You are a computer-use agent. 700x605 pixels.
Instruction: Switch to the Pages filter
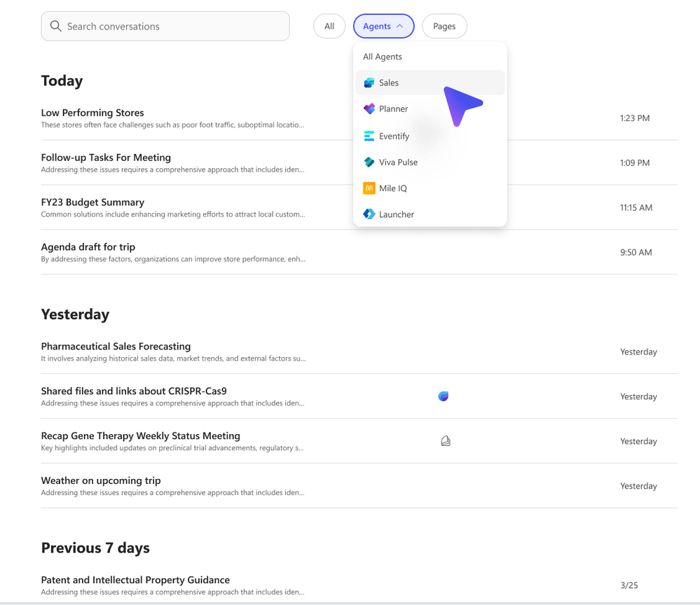tap(444, 27)
